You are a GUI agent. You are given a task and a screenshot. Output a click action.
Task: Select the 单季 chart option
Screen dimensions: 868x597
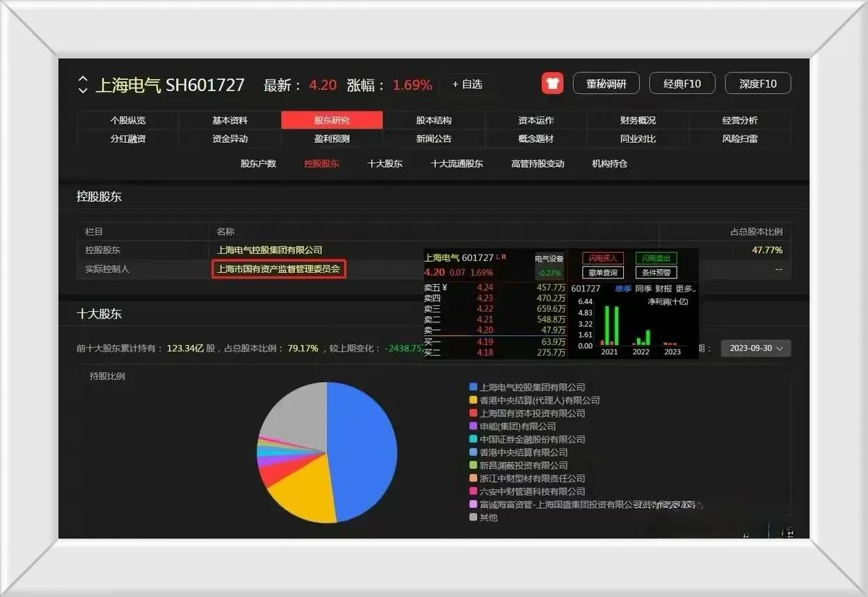[x=622, y=288]
